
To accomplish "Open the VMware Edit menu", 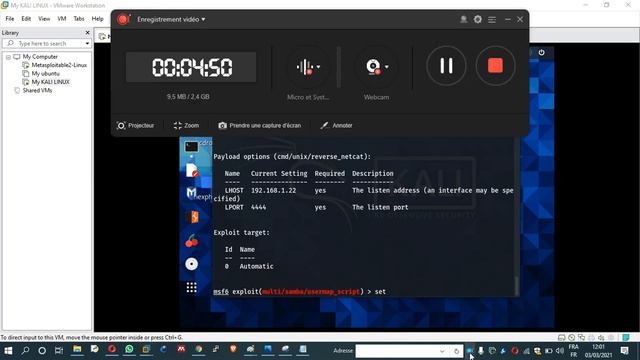I will pos(26,19).
